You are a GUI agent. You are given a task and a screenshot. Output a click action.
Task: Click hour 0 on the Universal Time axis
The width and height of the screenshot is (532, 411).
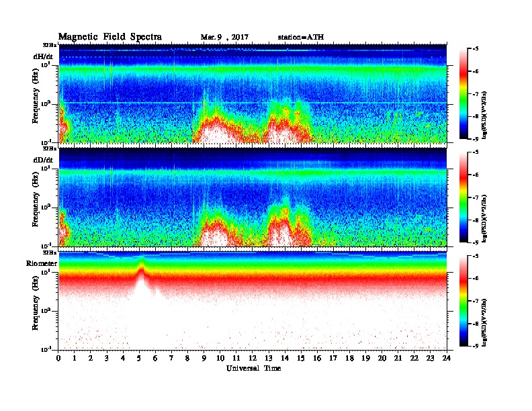58,359
